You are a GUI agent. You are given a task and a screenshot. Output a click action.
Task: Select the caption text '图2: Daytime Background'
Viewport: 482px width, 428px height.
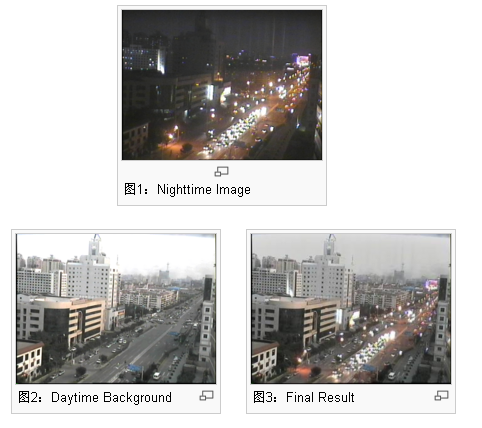[95, 397]
